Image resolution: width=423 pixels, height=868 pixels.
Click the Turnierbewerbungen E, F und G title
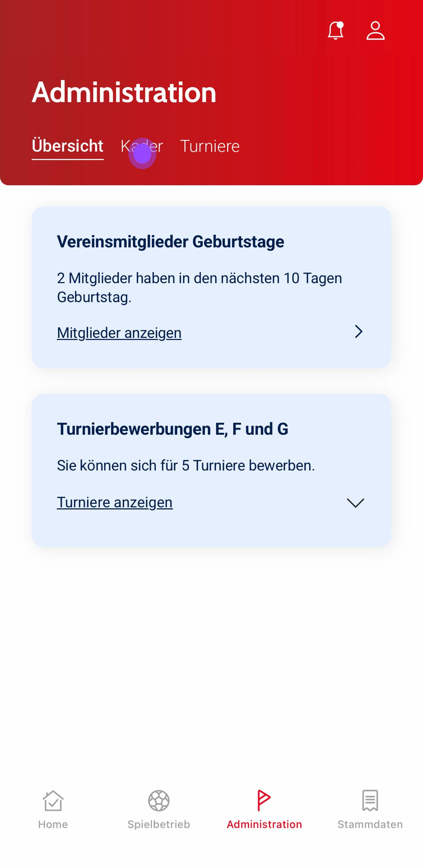point(173,429)
